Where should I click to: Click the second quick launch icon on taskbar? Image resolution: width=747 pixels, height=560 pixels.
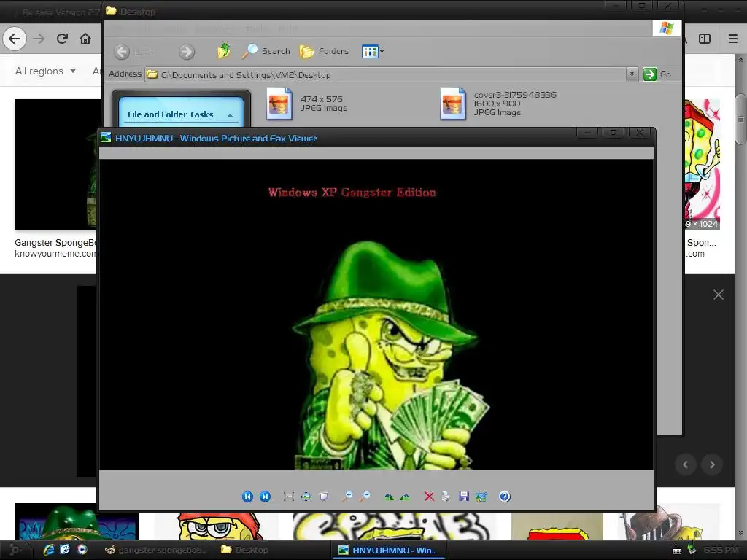pos(65,550)
